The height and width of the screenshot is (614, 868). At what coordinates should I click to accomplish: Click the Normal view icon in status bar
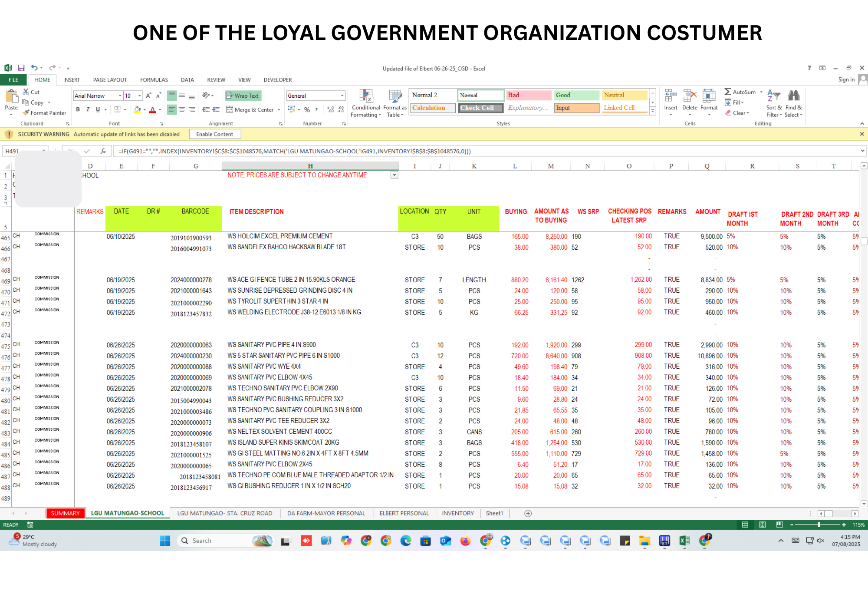point(745,525)
